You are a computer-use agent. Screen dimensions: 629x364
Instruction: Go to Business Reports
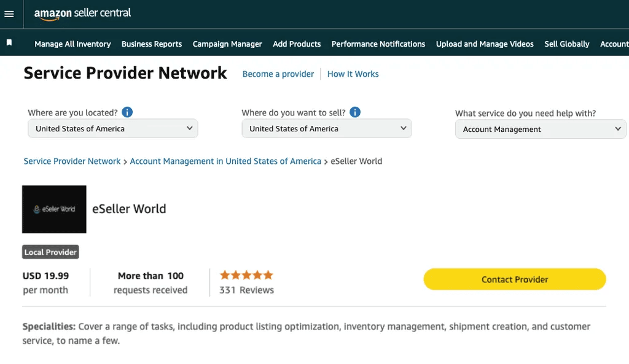[152, 44]
